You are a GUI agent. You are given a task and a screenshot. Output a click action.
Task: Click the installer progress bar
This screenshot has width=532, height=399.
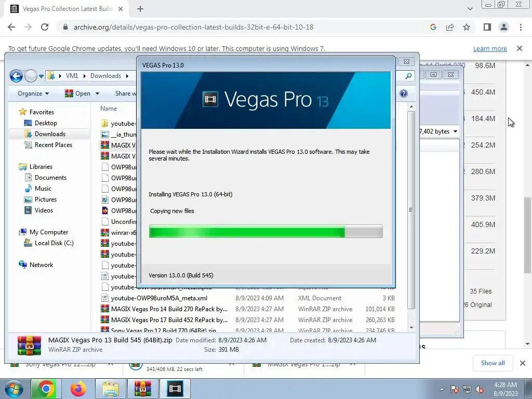pyautogui.click(x=265, y=231)
